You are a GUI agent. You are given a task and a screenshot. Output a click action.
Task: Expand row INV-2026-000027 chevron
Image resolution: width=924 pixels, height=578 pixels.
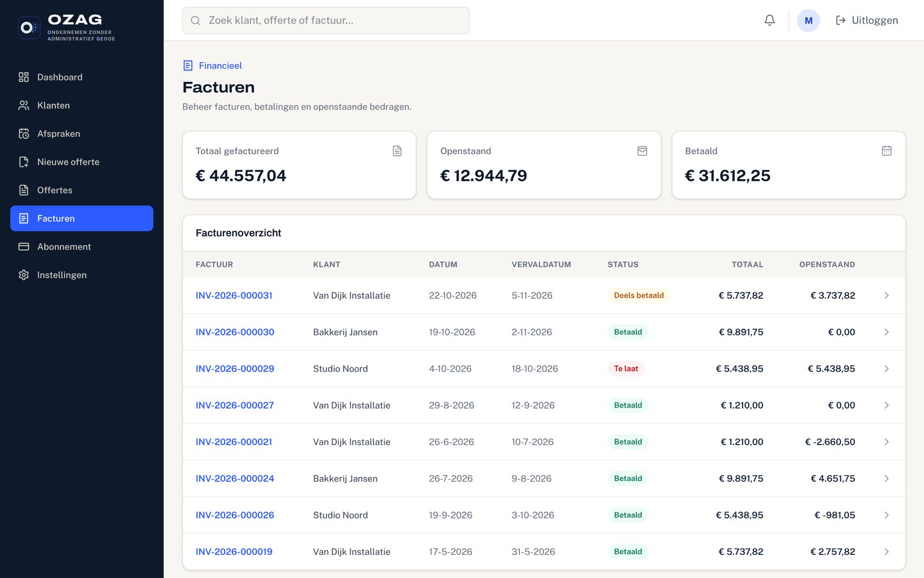pos(886,405)
